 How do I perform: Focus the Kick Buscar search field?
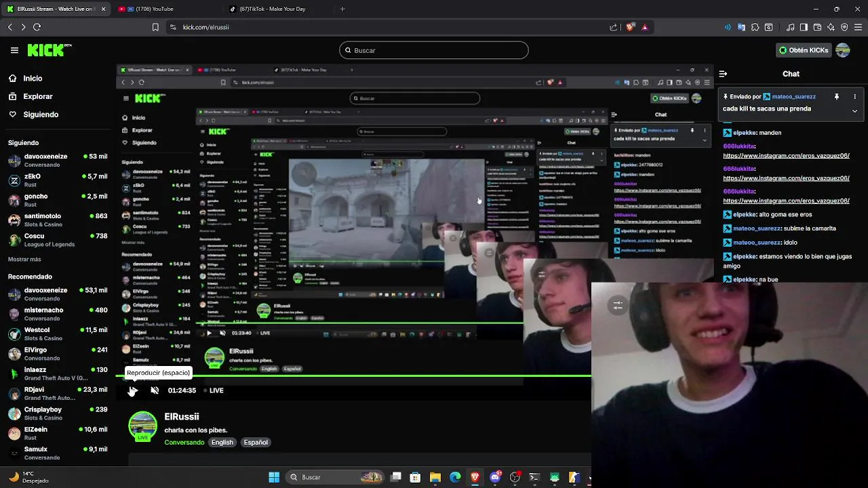tap(434, 50)
